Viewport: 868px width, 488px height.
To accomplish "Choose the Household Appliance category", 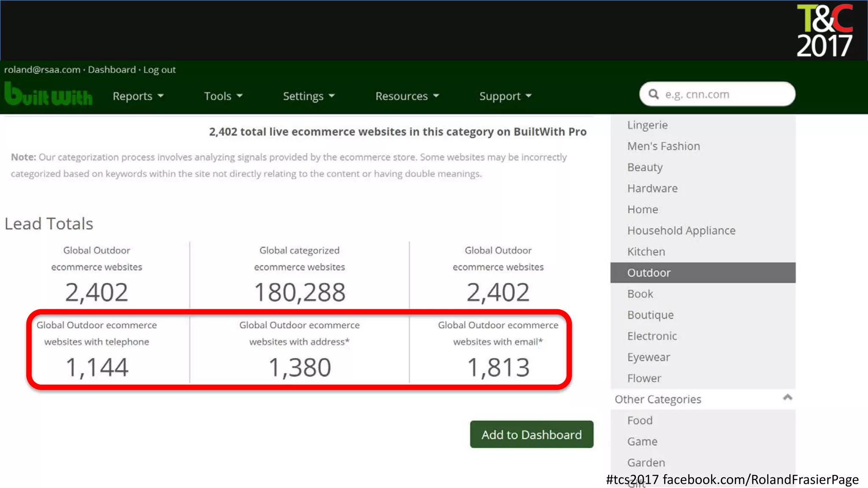I will point(681,230).
